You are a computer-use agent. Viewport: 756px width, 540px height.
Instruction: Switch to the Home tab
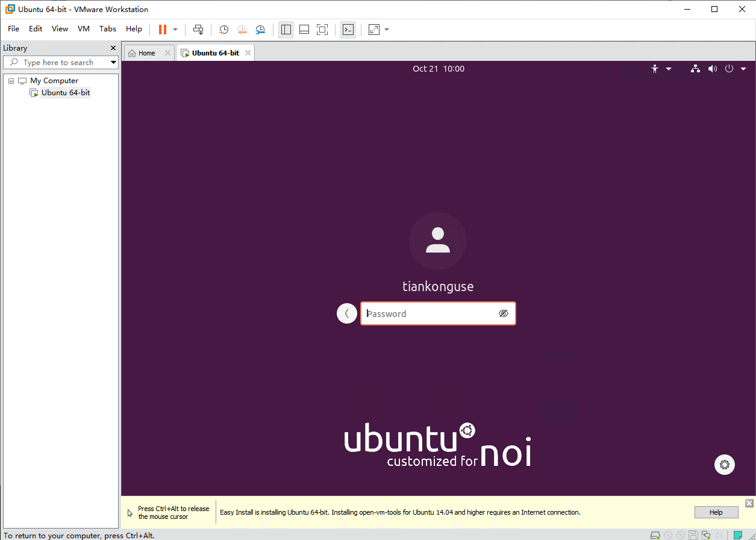click(x=146, y=53)
